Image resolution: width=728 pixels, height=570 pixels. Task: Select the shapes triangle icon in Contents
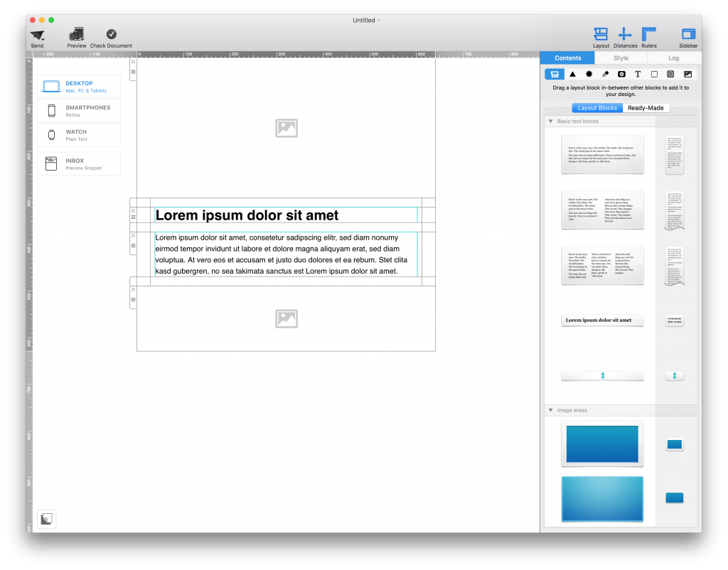pos(572,74)
